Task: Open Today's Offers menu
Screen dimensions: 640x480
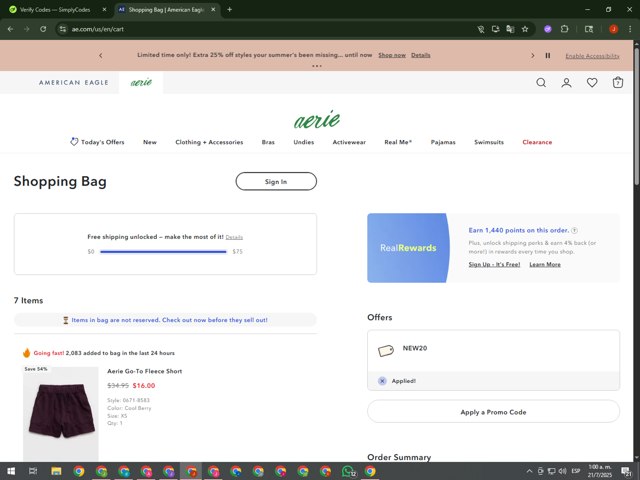Action: 97,142
